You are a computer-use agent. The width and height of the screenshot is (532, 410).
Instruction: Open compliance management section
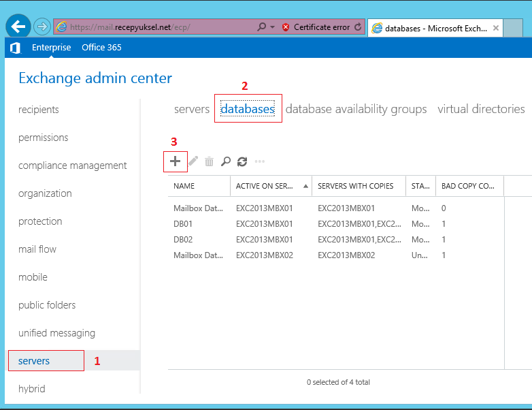pos(73,165)
